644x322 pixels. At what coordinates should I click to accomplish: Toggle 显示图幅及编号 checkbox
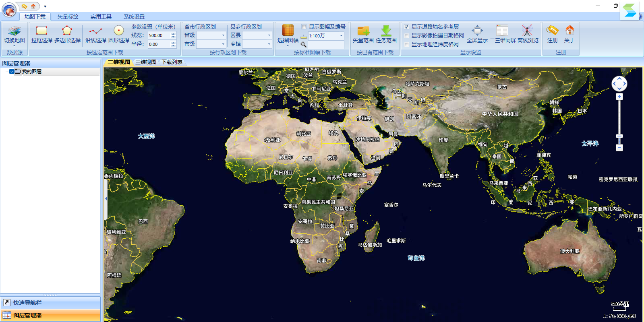pos(304,27)
